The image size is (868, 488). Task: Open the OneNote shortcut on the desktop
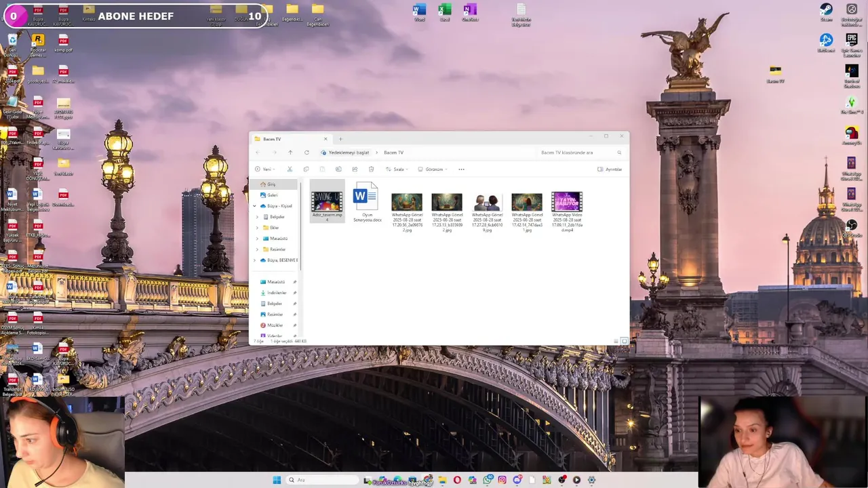(x=470, y=12)
